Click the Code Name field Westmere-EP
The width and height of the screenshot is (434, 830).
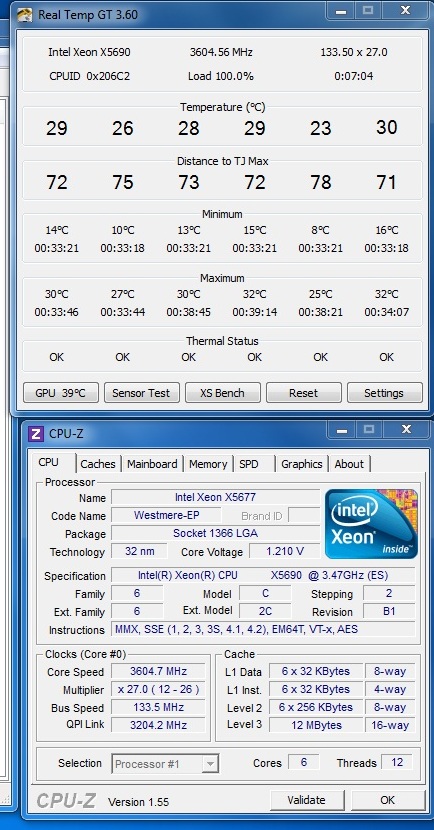coord(166,515)
